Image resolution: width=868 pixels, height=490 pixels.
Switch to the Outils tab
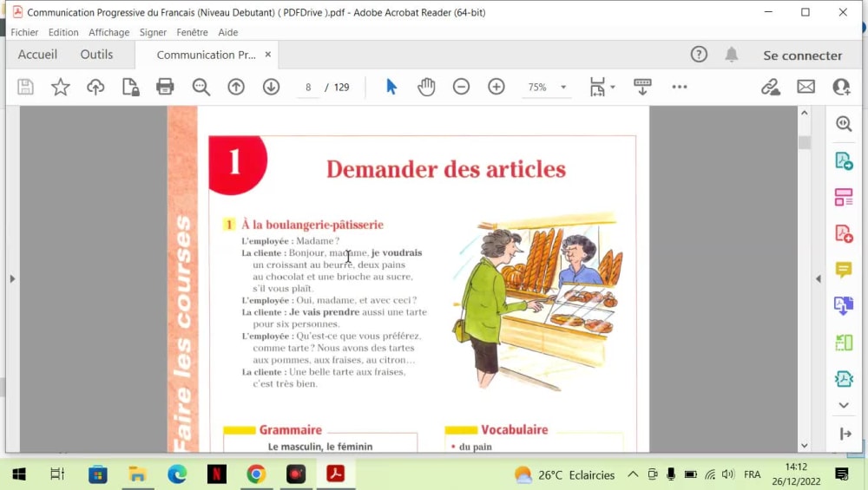coord(96,54)
